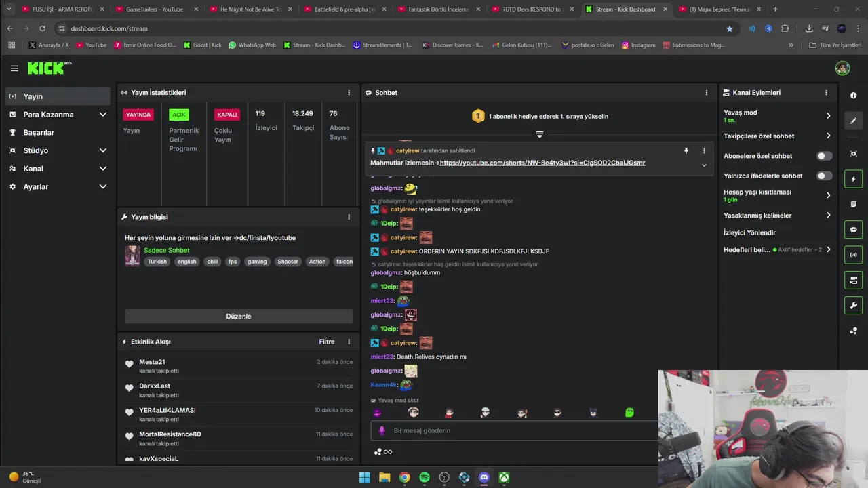Click the wrench icon in the right sidebar

(x=853, y=305)
